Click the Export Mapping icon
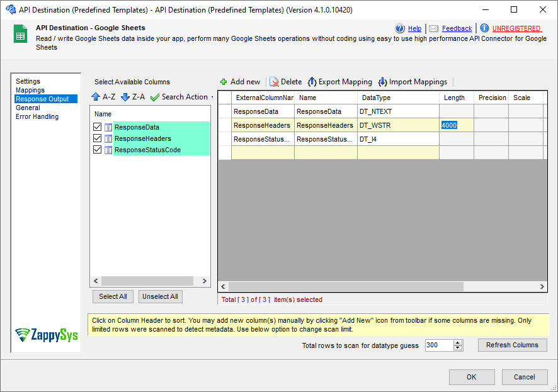The image size is (558, 392). 312,82
